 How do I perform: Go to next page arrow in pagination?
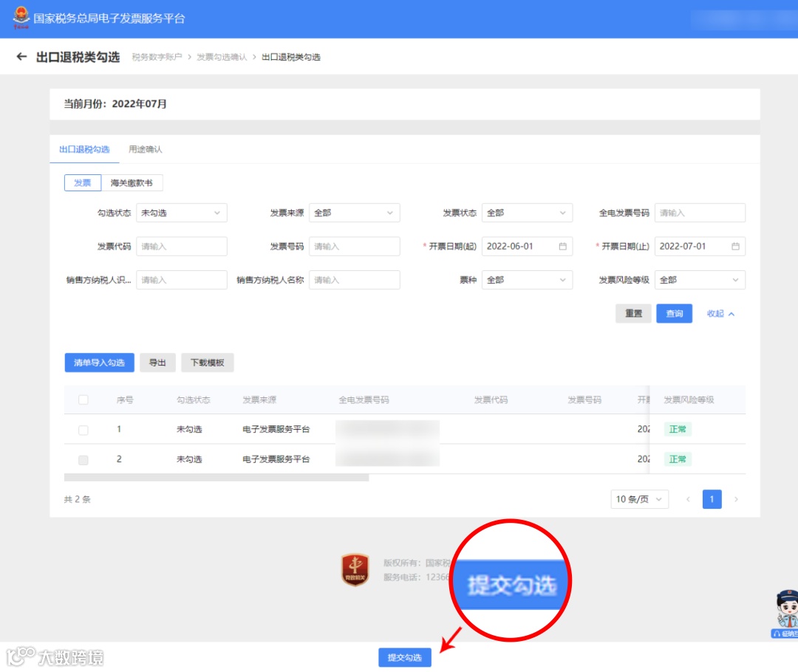[736, 499]
